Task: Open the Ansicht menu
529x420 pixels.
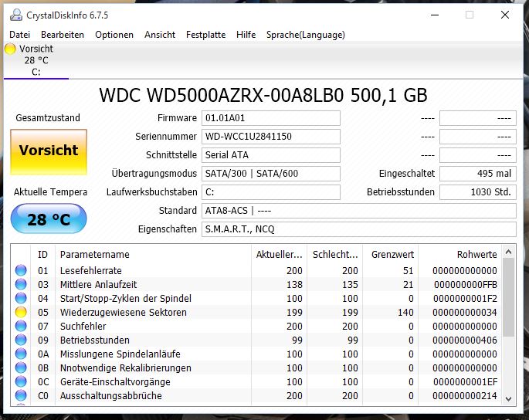Action: (160, 35)
